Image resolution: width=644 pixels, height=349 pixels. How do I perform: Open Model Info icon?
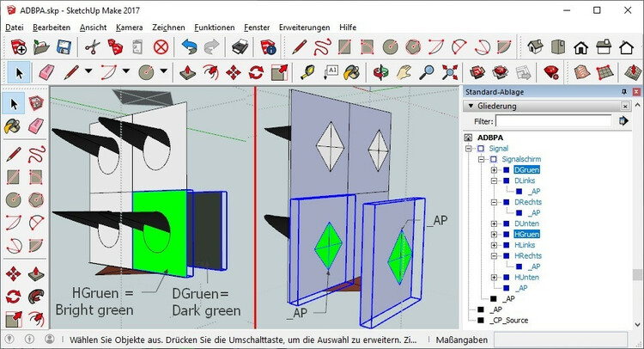pyautogui.click(x=268, y=47)
